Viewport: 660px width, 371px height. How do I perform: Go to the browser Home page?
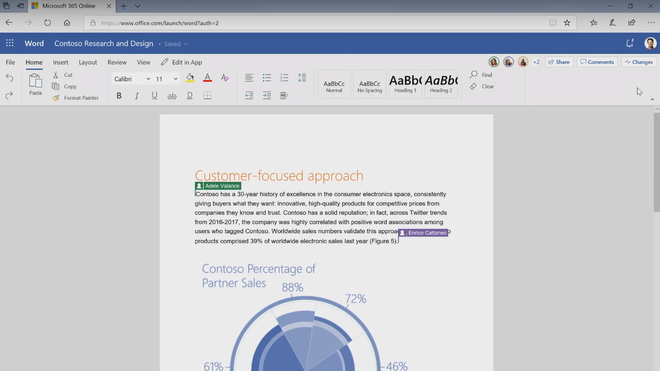pyautogui.click(x=67, y=23)
